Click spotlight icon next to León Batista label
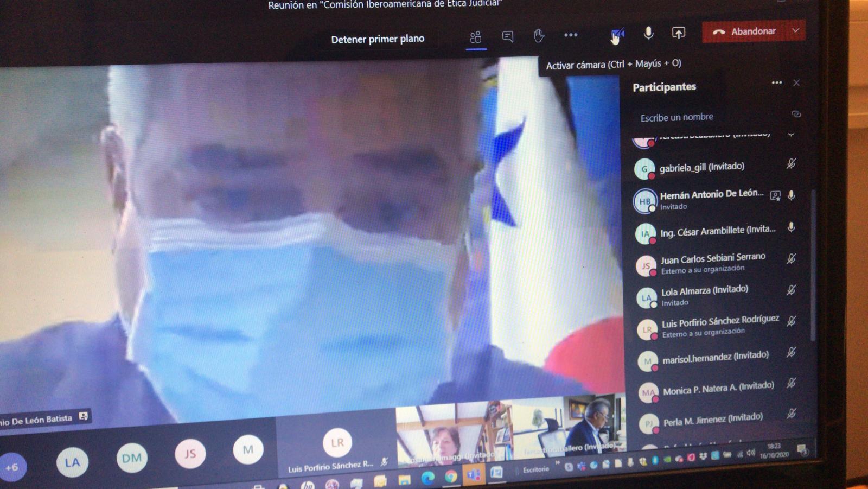The width and height of the screenshot is (868, 489). click(x=84, y=416)
